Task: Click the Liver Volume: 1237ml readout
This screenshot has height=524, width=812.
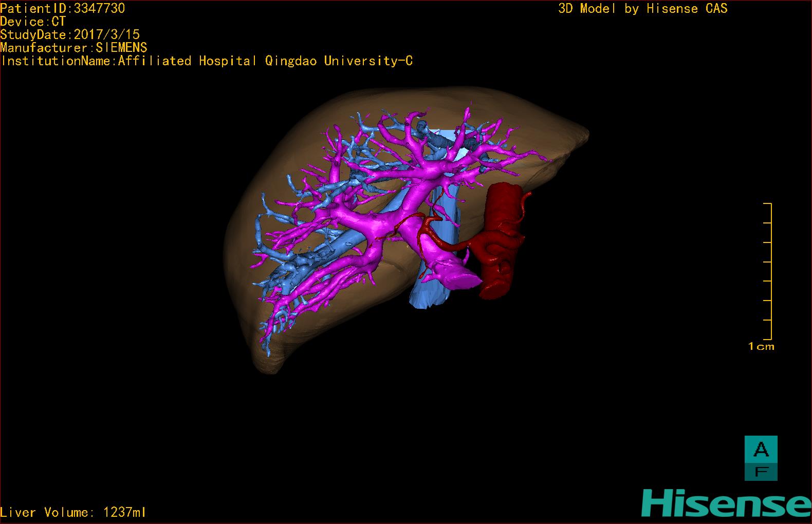Action: pos(73,512)
